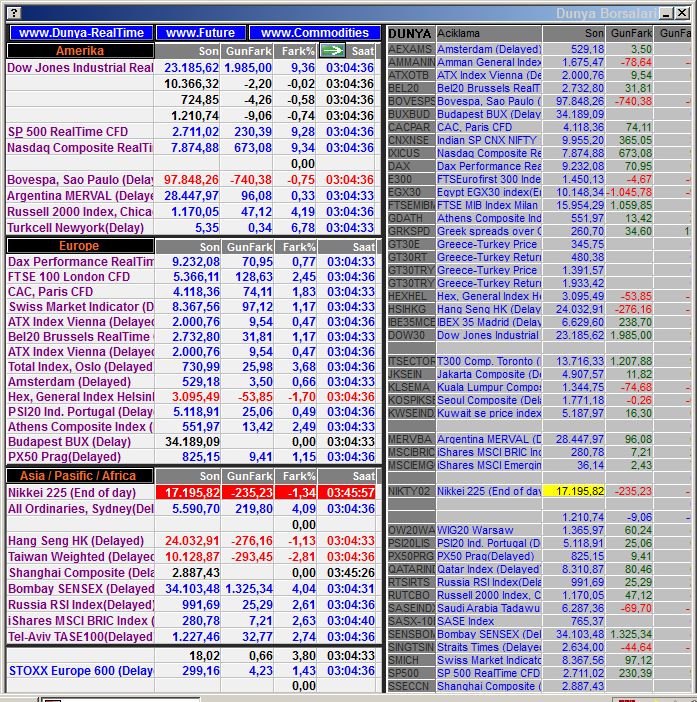Select Argentina MERVAL row in Amerika list

[x=192, y=196]
